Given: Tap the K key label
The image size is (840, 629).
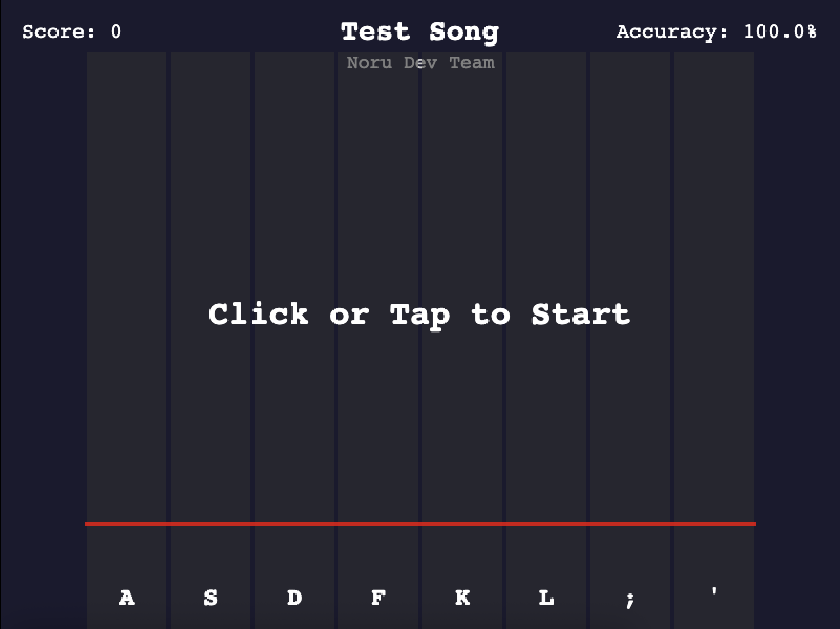Looking at the screenshot, I should 462,597.
